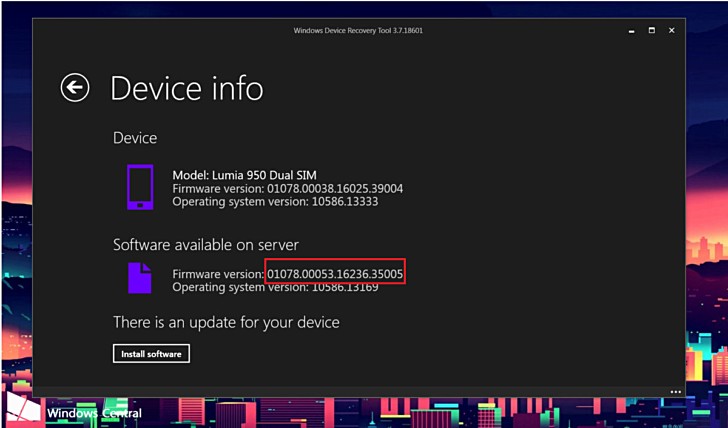Click 'Software available on server' heading

coord(206,245)
